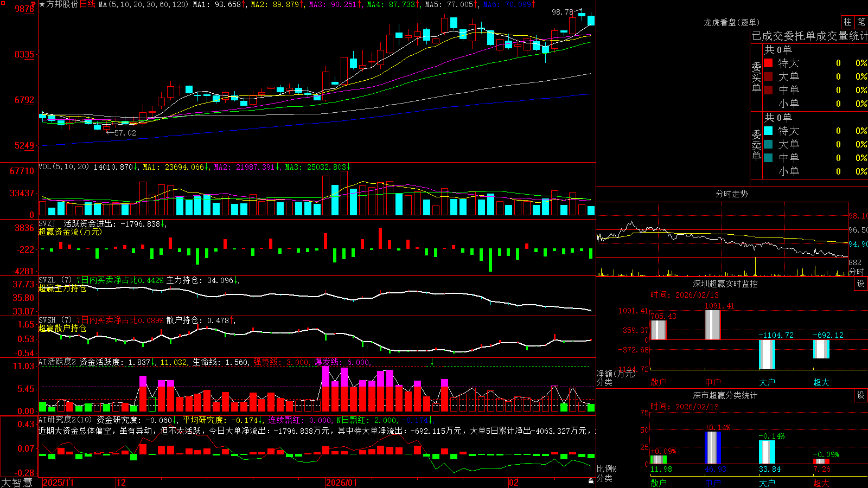Switch the 龙虎看盘 view to 笔 mode

pos(861,22)
